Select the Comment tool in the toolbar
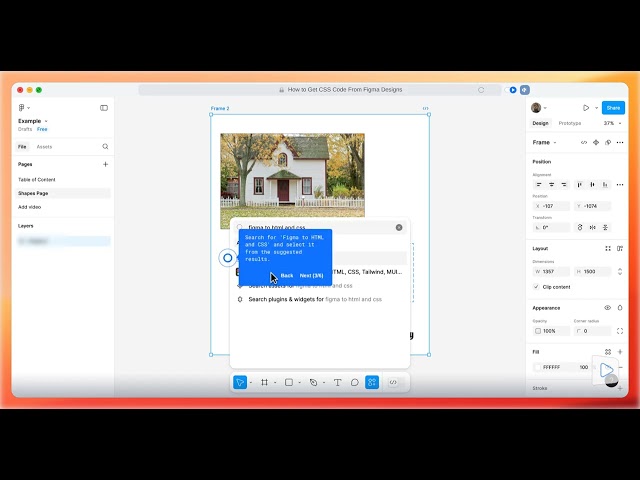Image resolution: width=640 pixels, height=480 pixels. click(355, 382)
